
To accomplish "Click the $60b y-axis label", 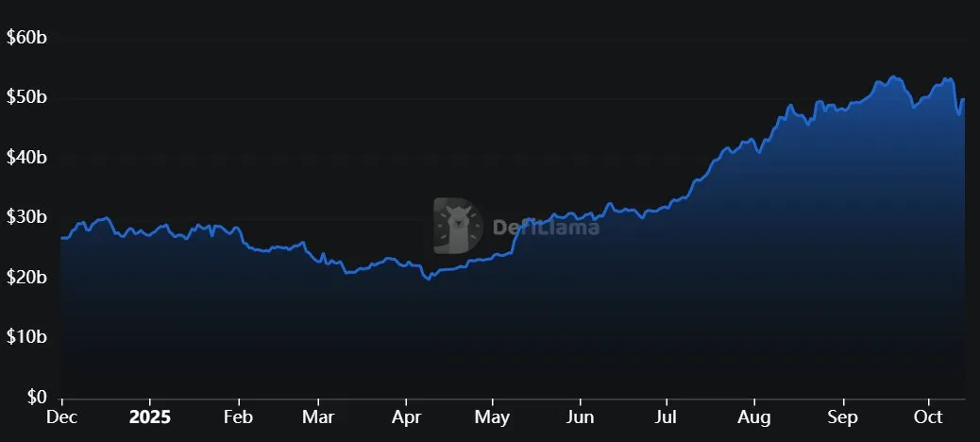I will point(25,38).
